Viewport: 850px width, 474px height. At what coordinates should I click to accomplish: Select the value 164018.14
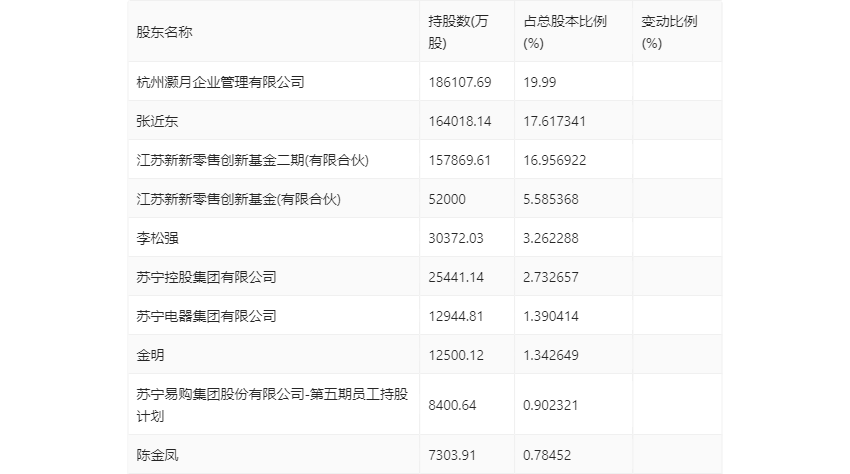(x=460, y=121)
